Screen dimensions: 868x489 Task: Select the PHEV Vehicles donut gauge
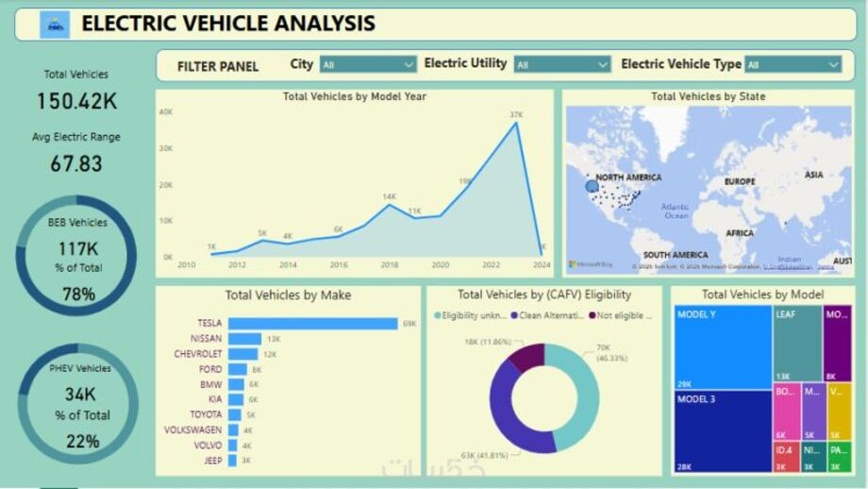pos(78,404)
